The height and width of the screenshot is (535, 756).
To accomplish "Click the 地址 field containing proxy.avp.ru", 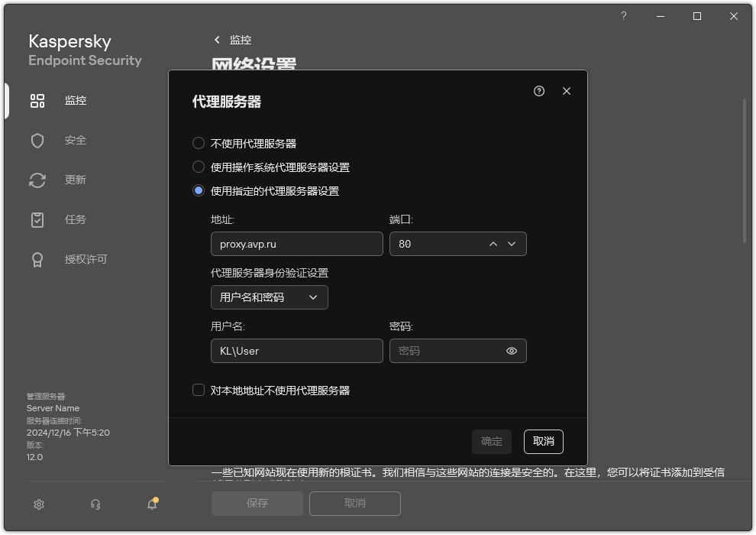I will (296, 244).
